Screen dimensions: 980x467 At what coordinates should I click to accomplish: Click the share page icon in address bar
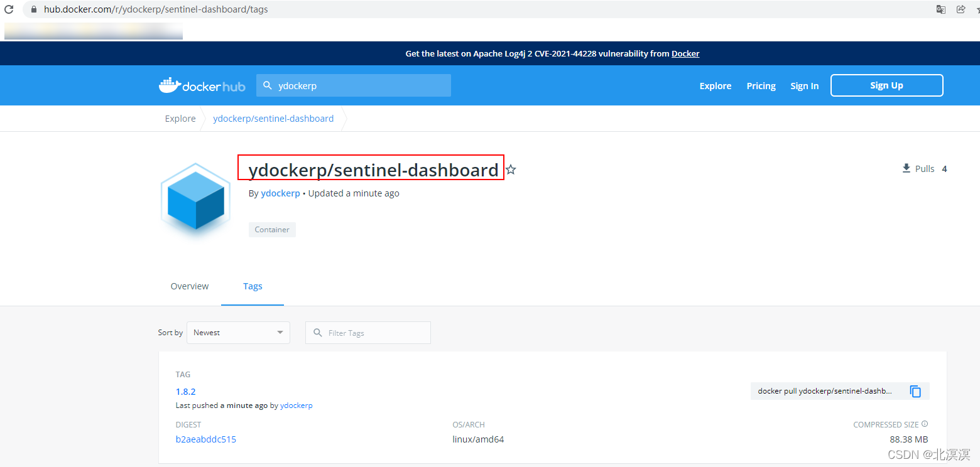(x=961, y=9)
